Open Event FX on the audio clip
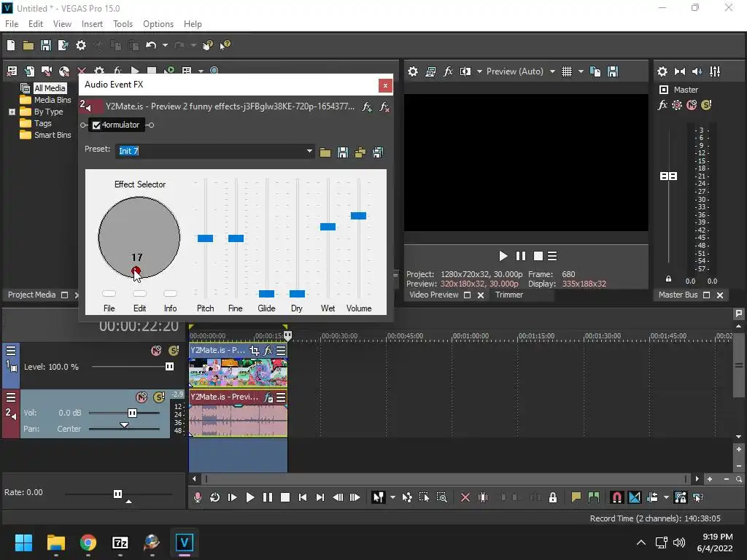Viewport: 747px width, 560px height. coord(268,397)
